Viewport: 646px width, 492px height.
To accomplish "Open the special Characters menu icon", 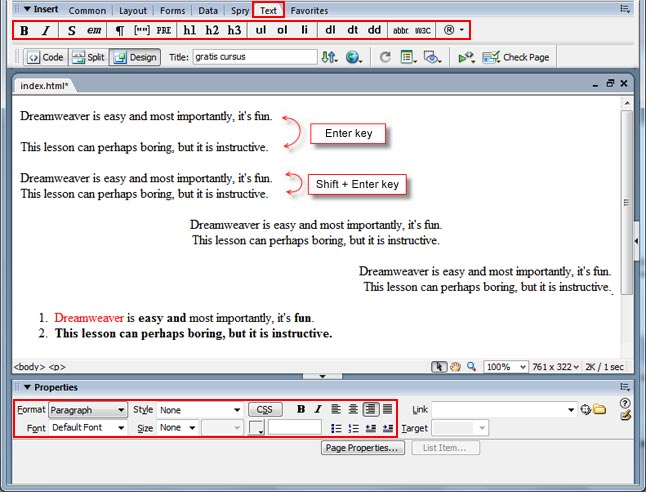I will (x=453, y=30).
